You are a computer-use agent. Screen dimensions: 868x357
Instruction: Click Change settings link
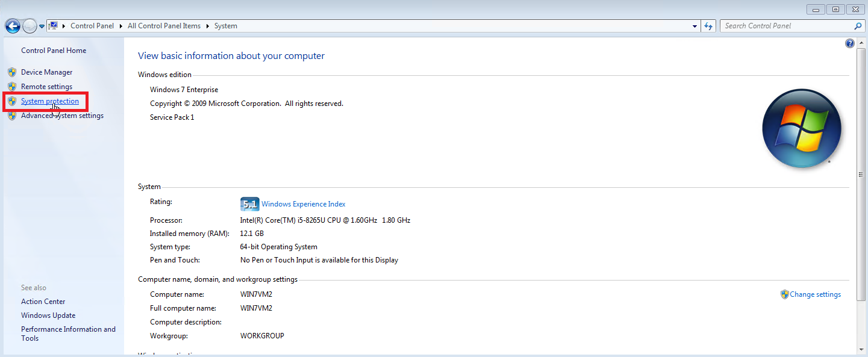click(x=815, y=294)
